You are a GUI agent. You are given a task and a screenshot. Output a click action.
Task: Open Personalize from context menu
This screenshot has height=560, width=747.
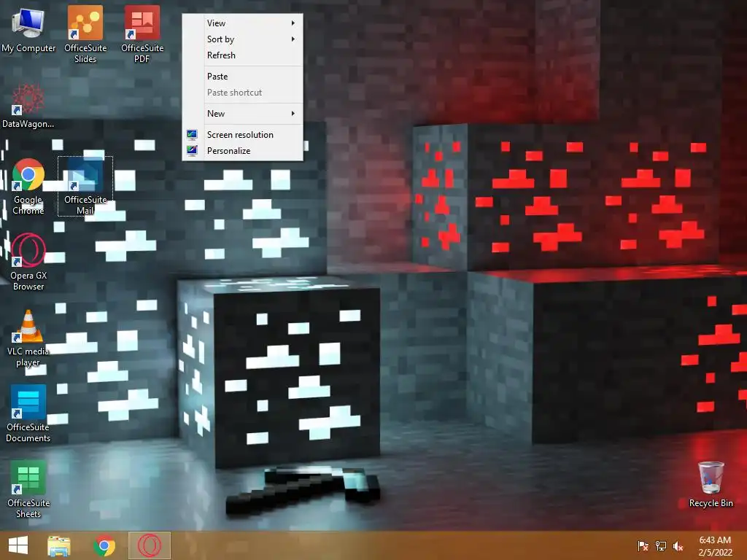pyautogui.click(x=242, y=151)
